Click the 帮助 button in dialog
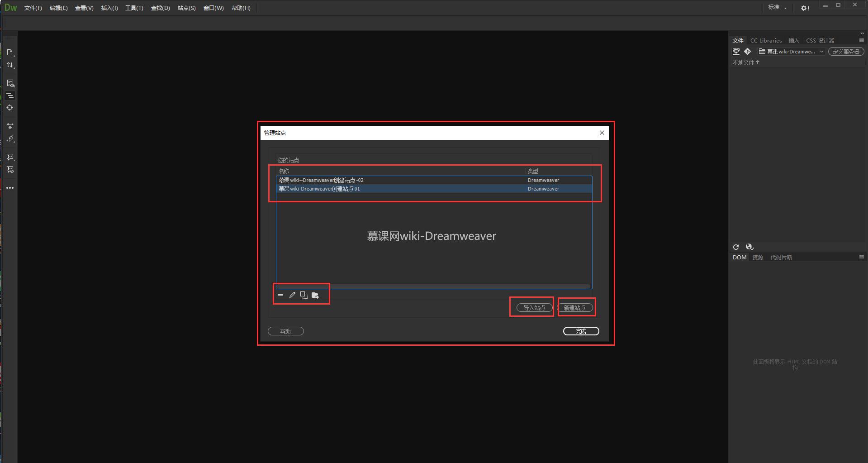Image resolution: width=868 pixels, height=463 pixels. pyautogui.click(x=285, y=331)
